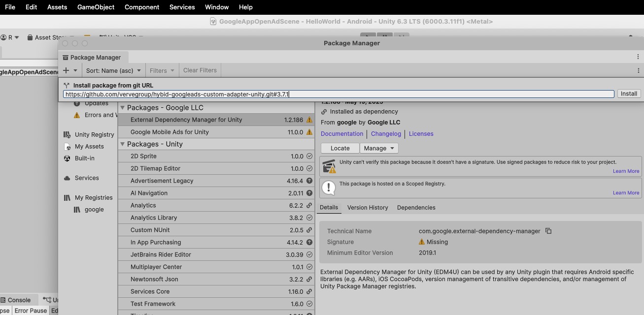Select the Analytics Library package
Screen dimensions: 644x315
[x=216, y=218]
